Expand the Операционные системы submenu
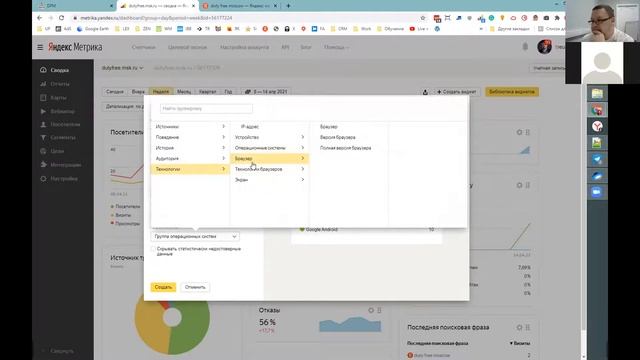Image resolution: width=640 pixels, height=360 pixels. click(x=269, y=148)
